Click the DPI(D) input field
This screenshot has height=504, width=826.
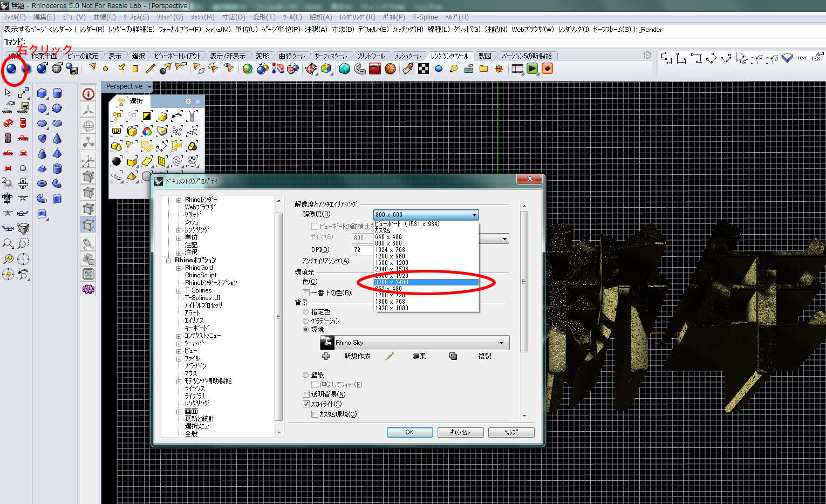tap(363, 250)
